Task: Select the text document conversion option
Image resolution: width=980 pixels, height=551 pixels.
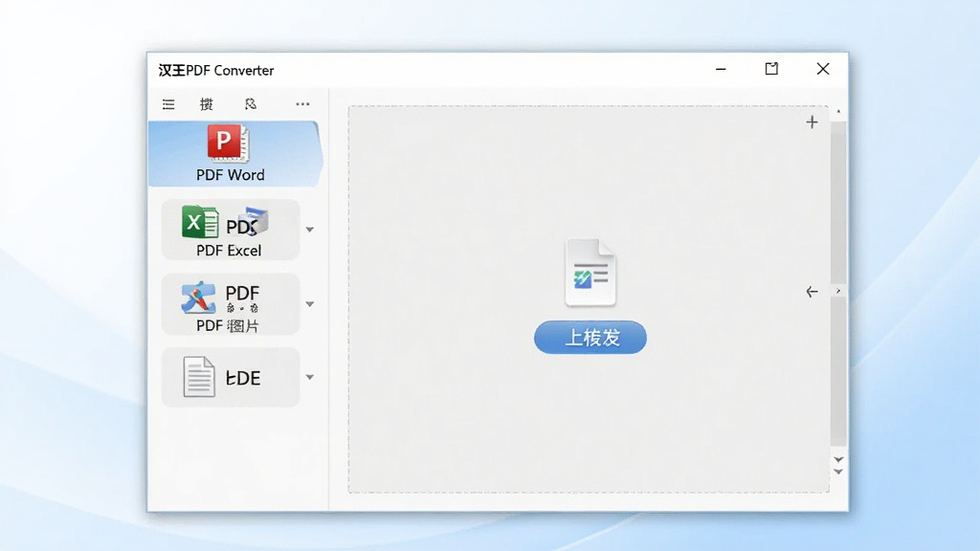Action: pos(230,377)
